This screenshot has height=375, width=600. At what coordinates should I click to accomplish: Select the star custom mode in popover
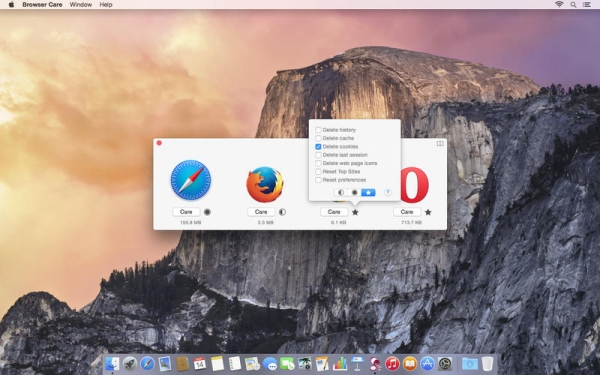pyautogui.click(x=368, y=192)
